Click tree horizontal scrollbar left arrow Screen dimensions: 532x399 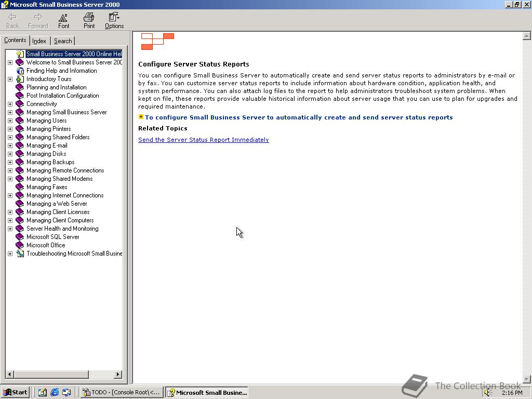coord(9,375)
